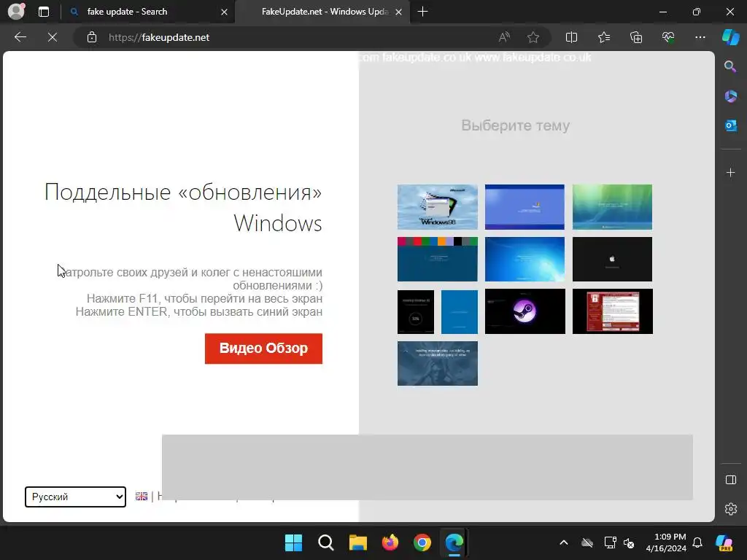Open Microsoft 365 sidebar app
Image resolution: width=747 pixels, height=560 pixels.
click(x=730, y=96)
